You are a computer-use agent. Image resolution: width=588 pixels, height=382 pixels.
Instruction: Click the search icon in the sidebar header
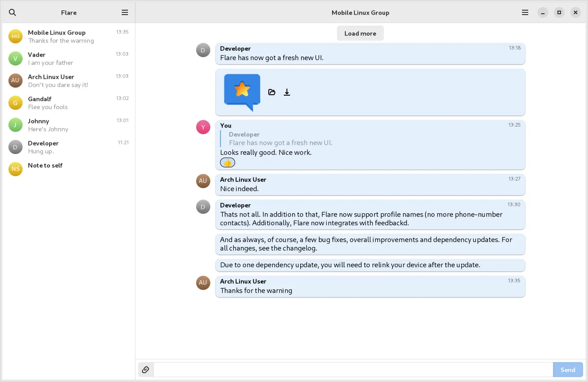12,12
